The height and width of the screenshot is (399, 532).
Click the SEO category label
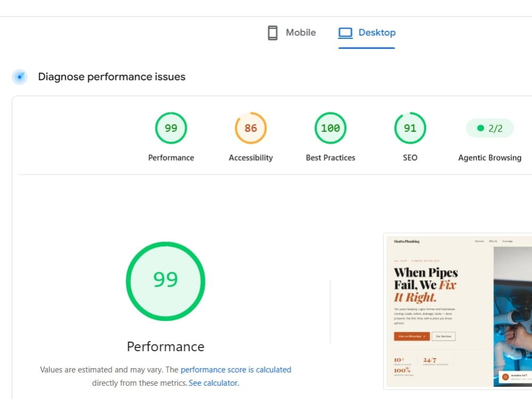point(410,158)
